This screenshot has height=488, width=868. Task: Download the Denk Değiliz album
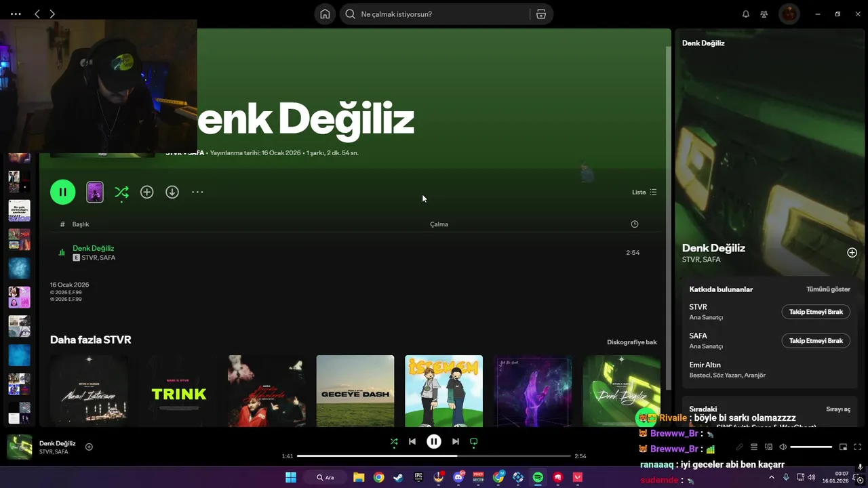(172, 192)
